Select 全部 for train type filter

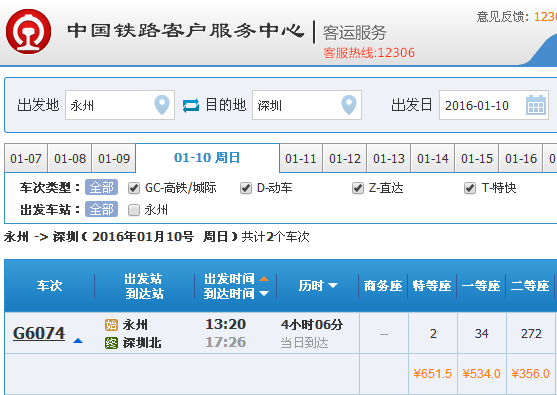point(101,187)
